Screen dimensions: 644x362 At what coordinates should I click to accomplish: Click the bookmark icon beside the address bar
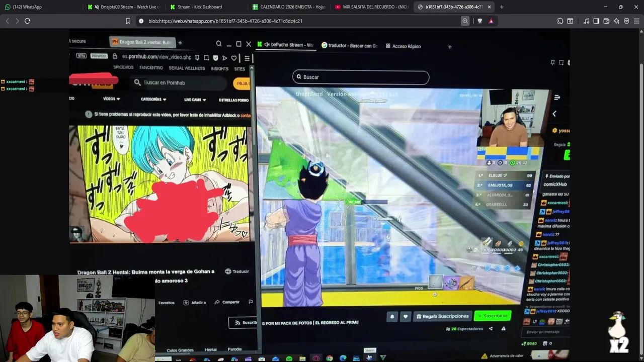click(x=128, y=21)
